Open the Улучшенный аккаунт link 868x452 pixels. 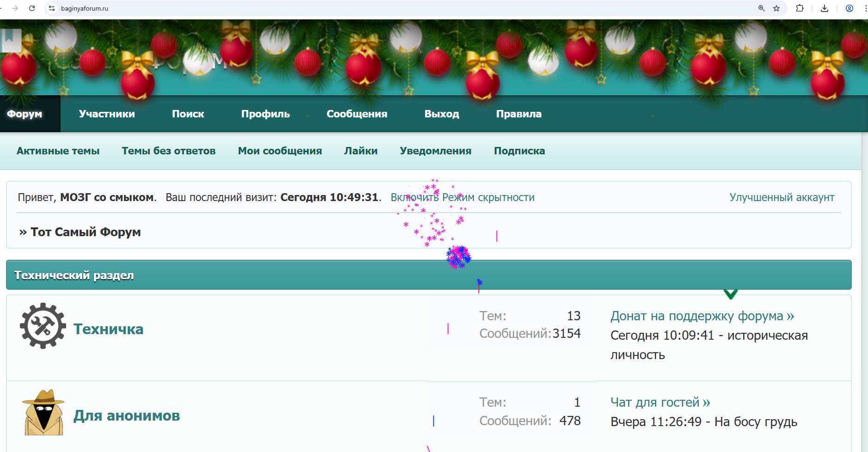(x=782, y=197)
